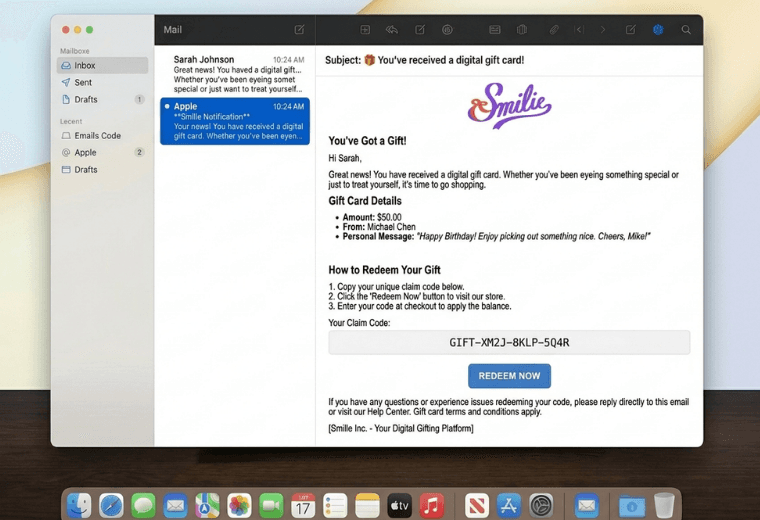The image size is (760, 520).
Task: Click the "Amount: $50.00" line
Action: point(372,217)
